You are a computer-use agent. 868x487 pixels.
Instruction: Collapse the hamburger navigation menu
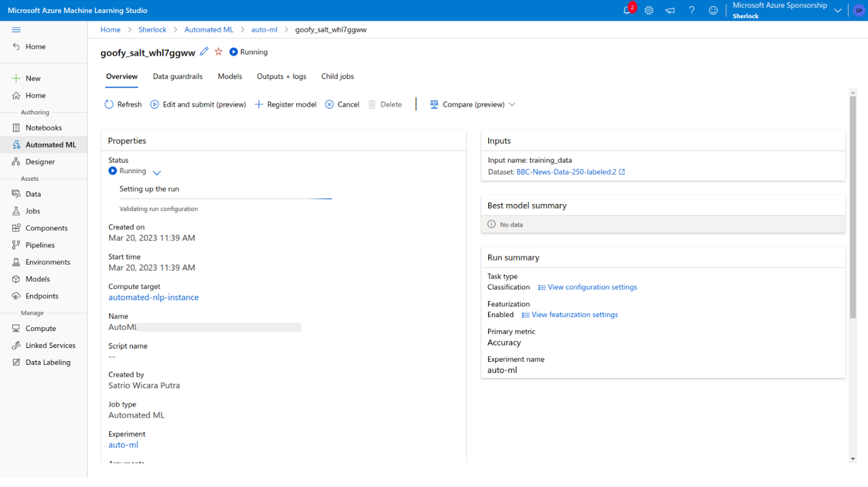pyautogui.click(x=16, y=30)
